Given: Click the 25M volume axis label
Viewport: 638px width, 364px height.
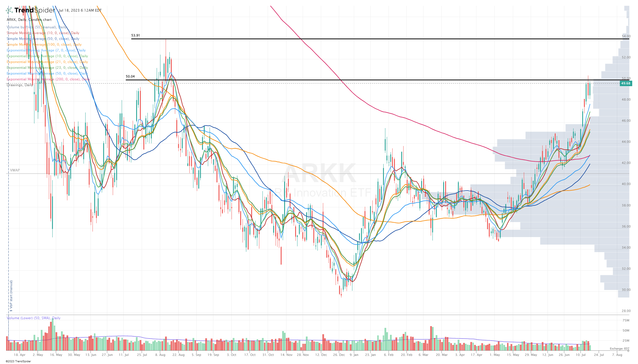Looking at the screenshot, I should (626, 341).
